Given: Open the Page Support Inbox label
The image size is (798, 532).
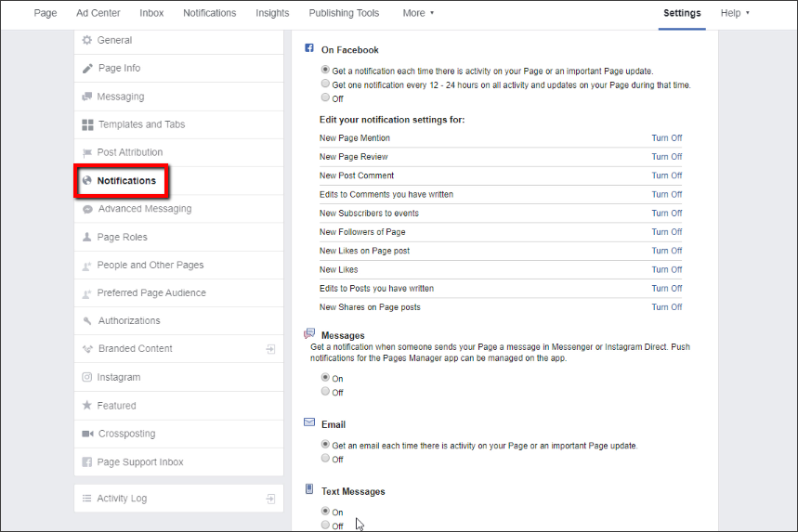Looking at the screenshot, I should 140,462.
